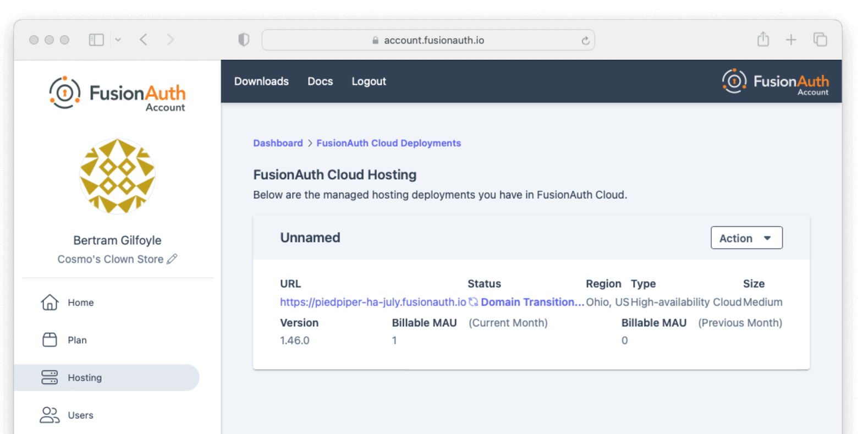Click the status refresh spinner icon

click(x=473, y=302)
